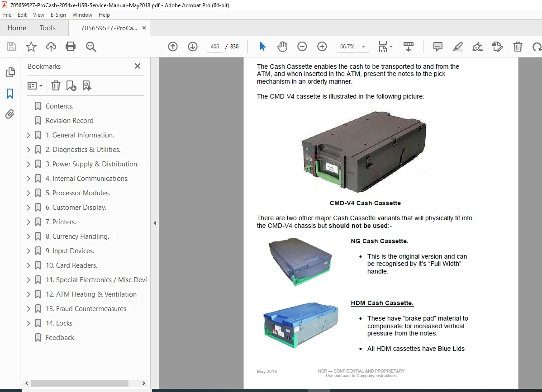This screenshot has width=542, height=392.
Task: Jump to 10. Card Readers bookmark
Action: click(x=71, y=265)
